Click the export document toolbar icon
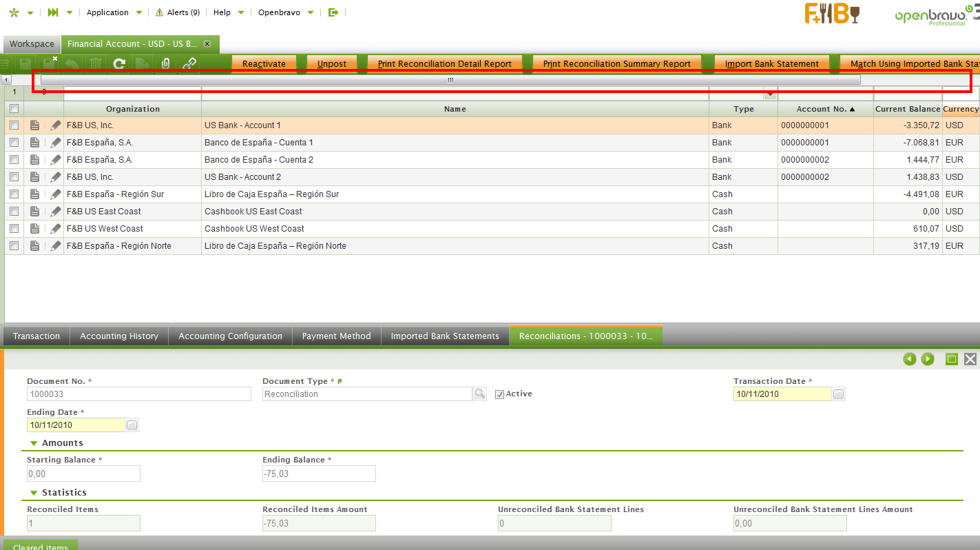This screenshot has height=550, width=980. [142, 63]
